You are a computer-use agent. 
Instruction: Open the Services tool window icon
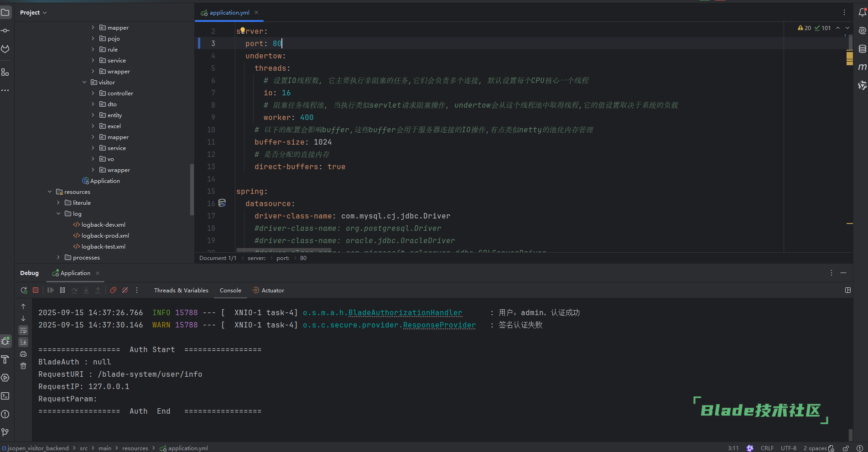click(x=5, y=378)
